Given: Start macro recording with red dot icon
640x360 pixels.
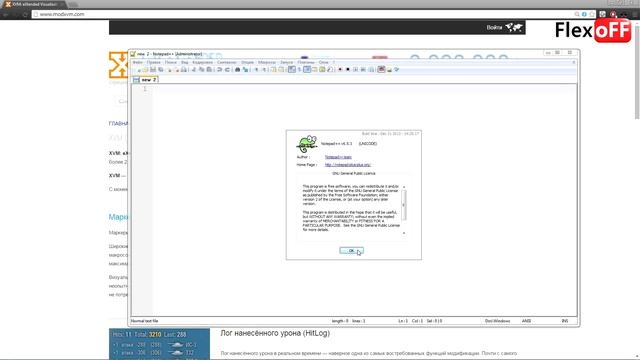Looking at the screenshot, I should pyautogui.click(x=340, y=70).
